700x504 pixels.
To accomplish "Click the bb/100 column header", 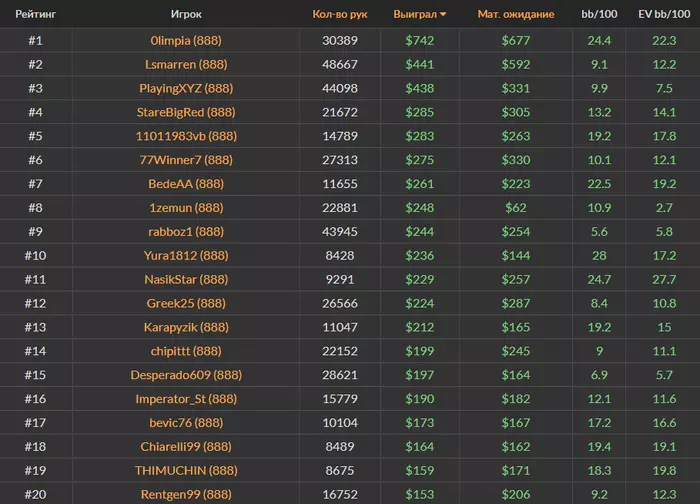I will pos(599,14).
